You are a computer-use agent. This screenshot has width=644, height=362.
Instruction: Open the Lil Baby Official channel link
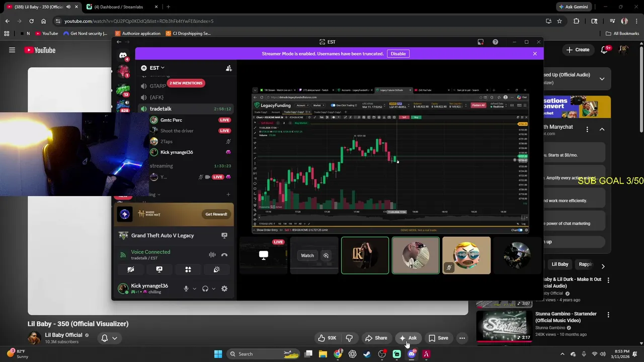pyautogui.click(x=63, y=335)
